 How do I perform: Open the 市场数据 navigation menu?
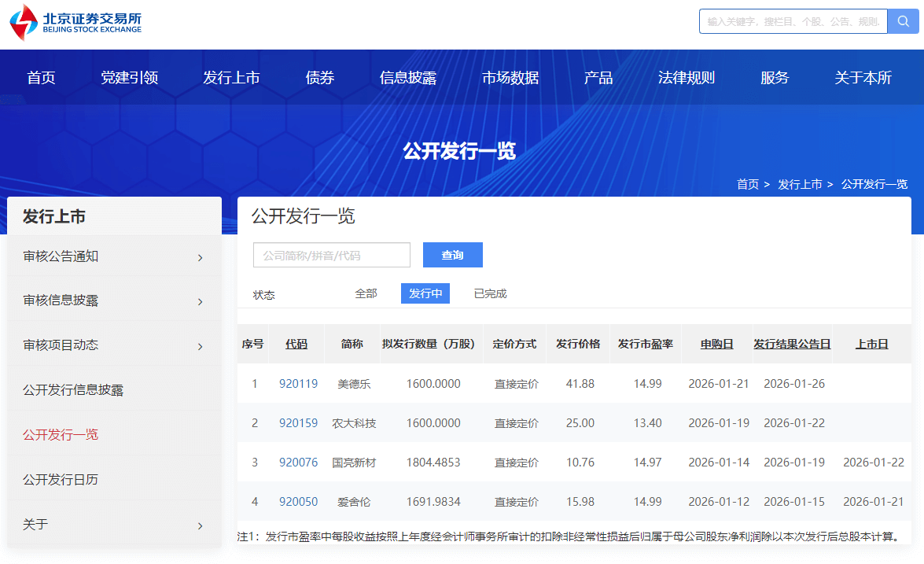(x=510, y=78)
